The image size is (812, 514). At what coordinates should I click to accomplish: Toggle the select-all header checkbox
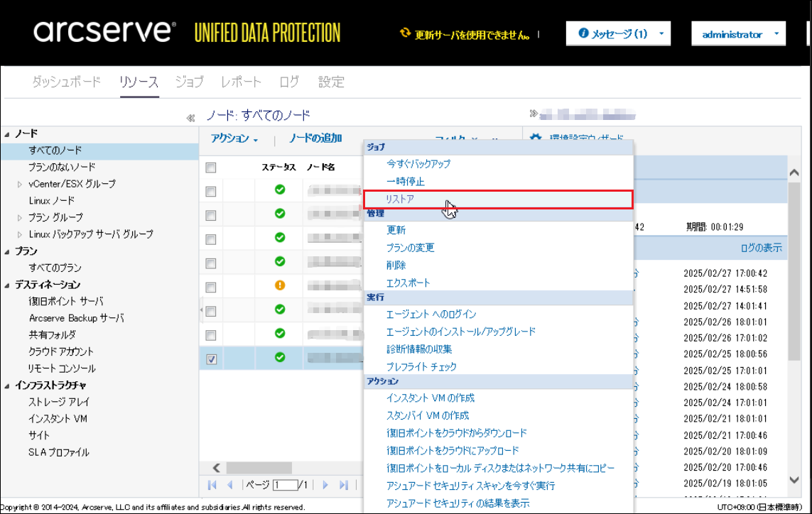(211, 168)
